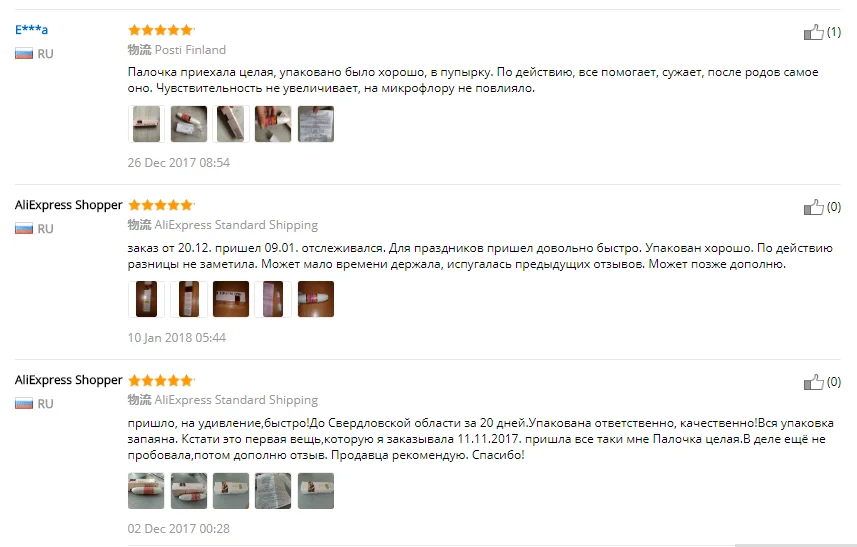Click the Russian flag beside E***a

[x=24, y=54]
